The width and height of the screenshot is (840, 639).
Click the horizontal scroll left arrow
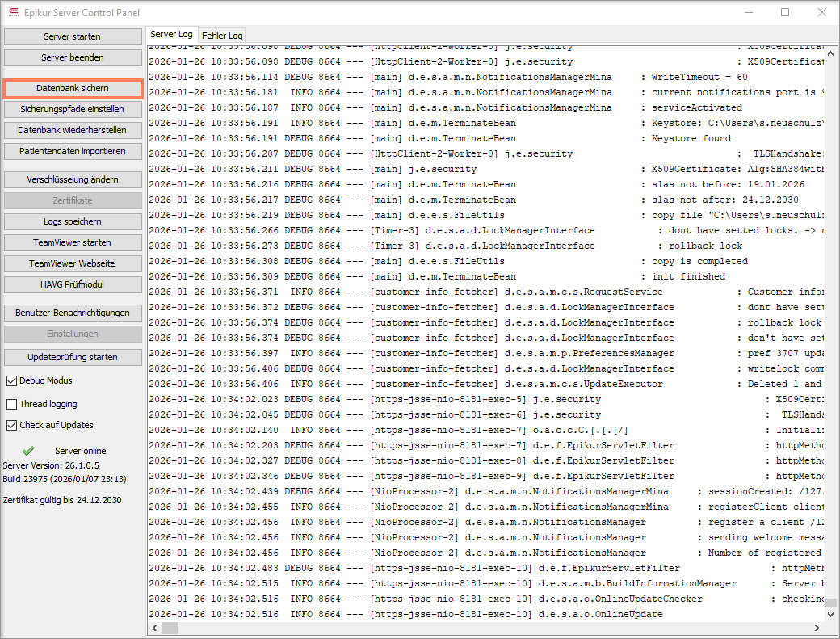tap(155, 628)
